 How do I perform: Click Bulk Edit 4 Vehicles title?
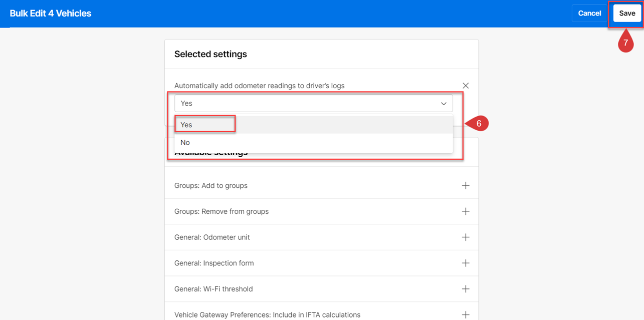[51, 14]
